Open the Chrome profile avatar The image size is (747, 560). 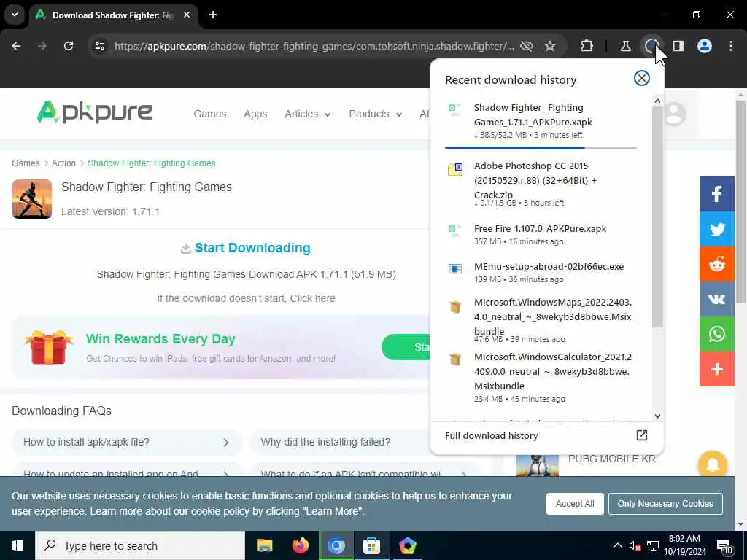point(705,46)
